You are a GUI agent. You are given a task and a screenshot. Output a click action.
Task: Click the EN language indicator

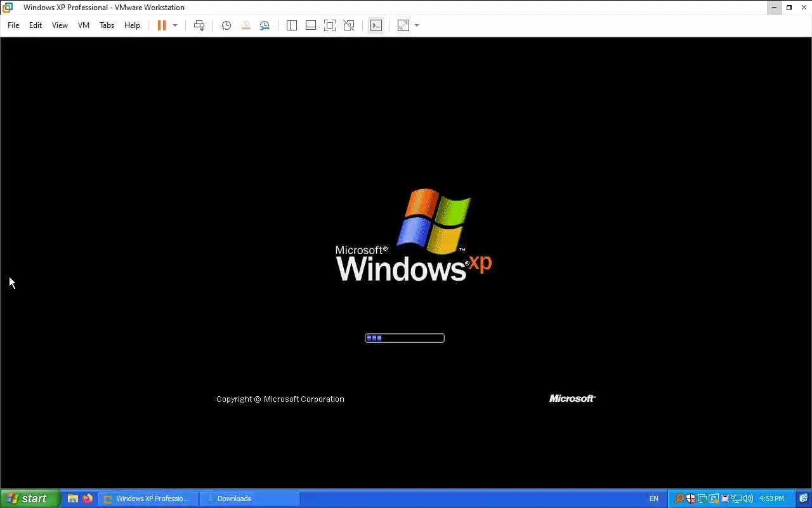point(654,498)
